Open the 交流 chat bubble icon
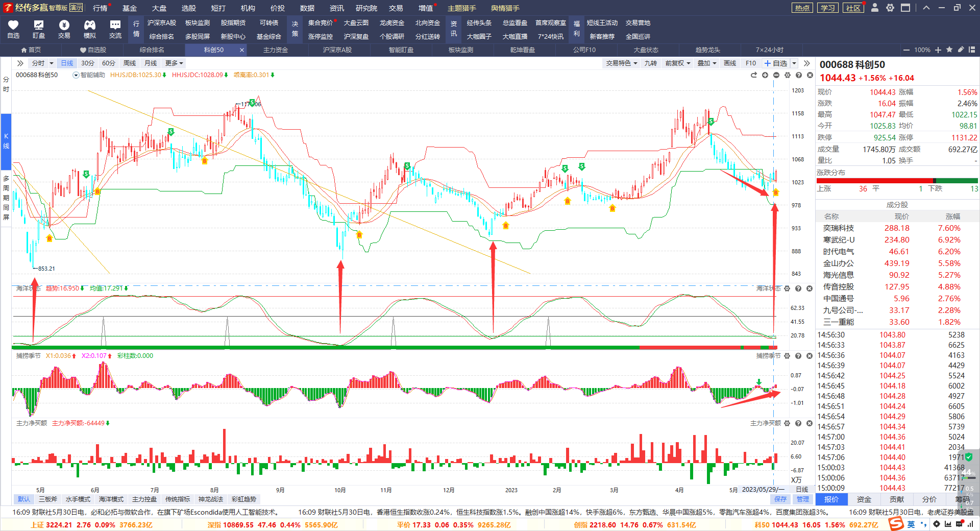 pos(115,29)
